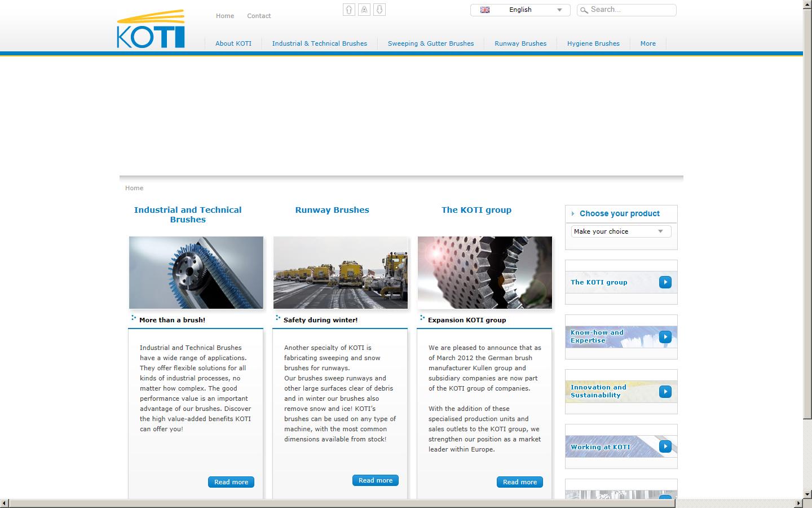Open the Runway Brushes column heading link
Image resolution: width=812 pixels, height=508 pixels.
click(x=332, y=210)
